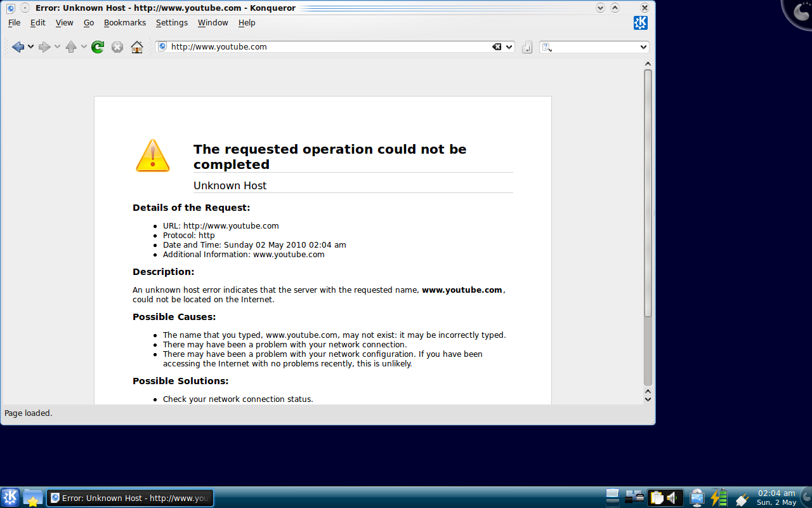Viewport: 812px width, 508px height.
Task: Click 'Check your network connection status.' text
Action: [238, 399]
